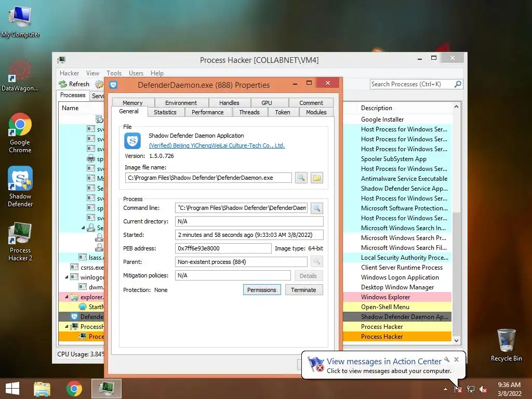532x399 pixels.
Task: Open File Explorer from taskbar
Action: (42, 389)
